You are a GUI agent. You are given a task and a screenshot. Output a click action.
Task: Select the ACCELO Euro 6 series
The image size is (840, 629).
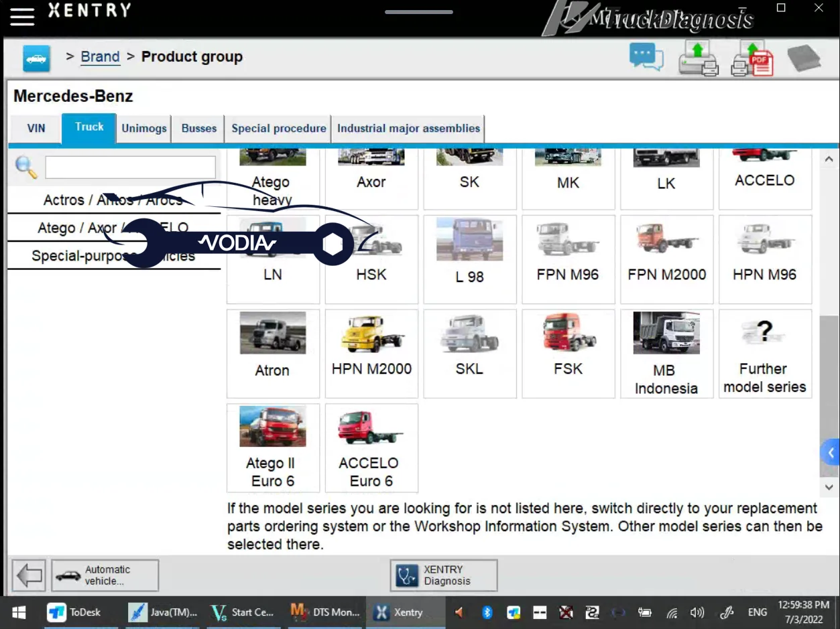tap(371, 447)
